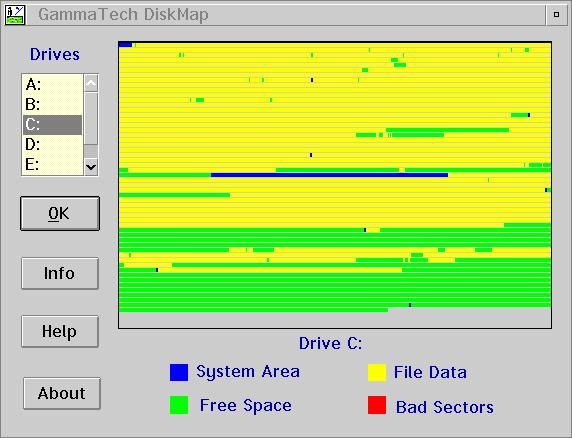
Task: Confirm with the OK button
Action: pos(60,213)
